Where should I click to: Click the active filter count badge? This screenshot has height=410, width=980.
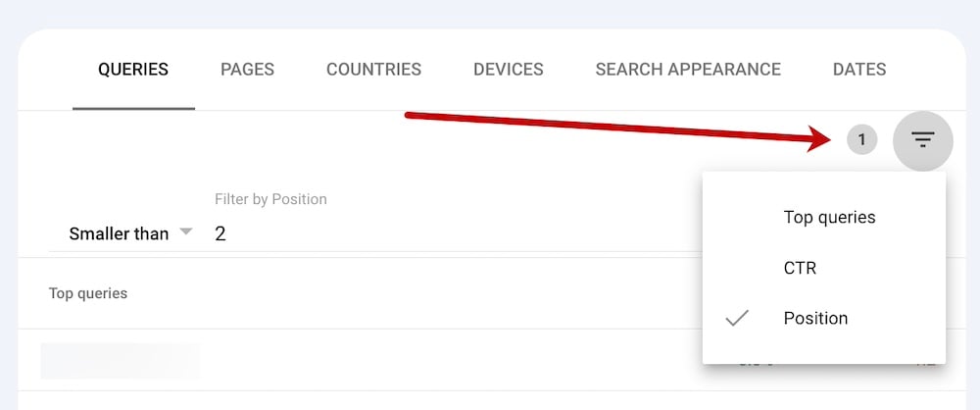(x=861, y=140)
